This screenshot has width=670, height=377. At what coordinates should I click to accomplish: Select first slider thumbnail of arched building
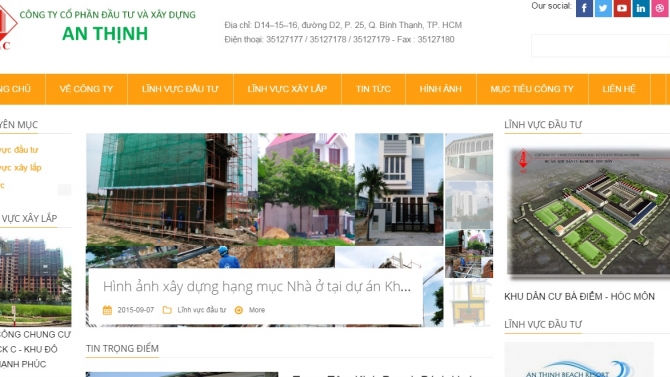469,157
